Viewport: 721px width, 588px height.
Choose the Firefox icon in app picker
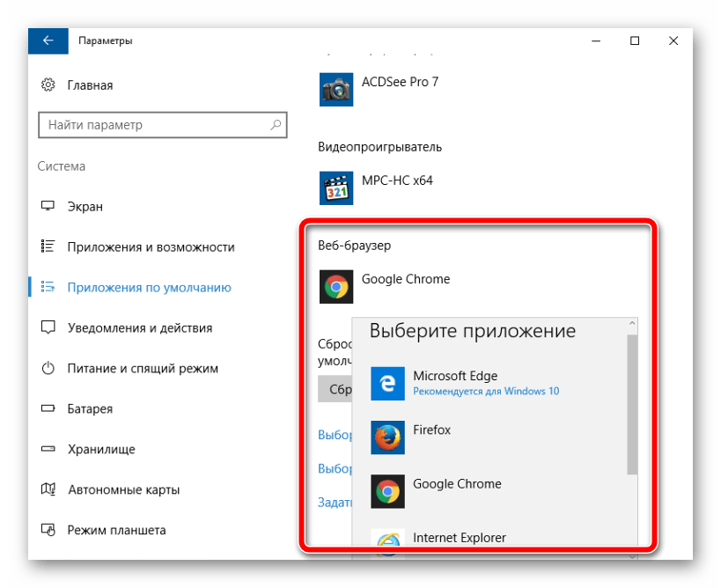(x=387, y=437)
